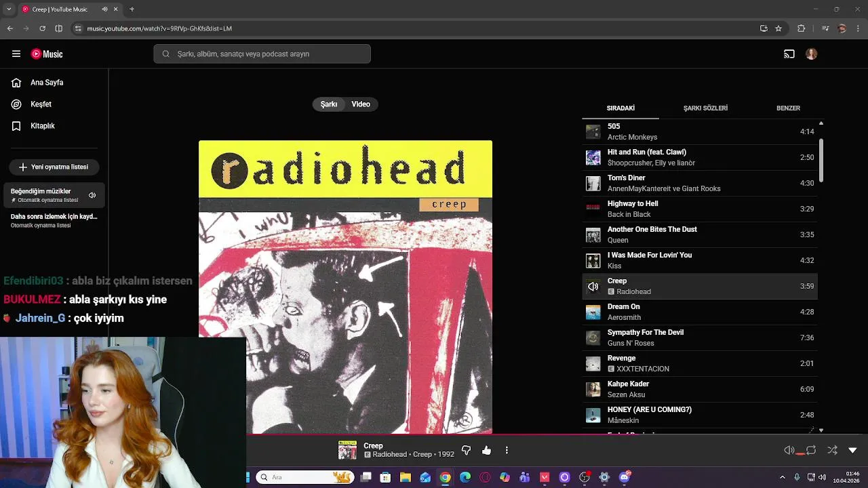Screen dimensions: 868x488
Task: Collapse the player page with down arrow
Action: pos(852,450)
